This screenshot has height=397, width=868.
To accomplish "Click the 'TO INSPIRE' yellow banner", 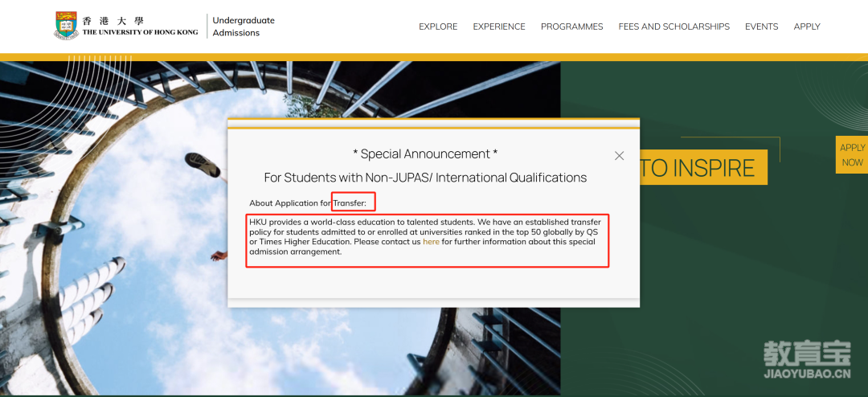I will [x=703, y=168].
